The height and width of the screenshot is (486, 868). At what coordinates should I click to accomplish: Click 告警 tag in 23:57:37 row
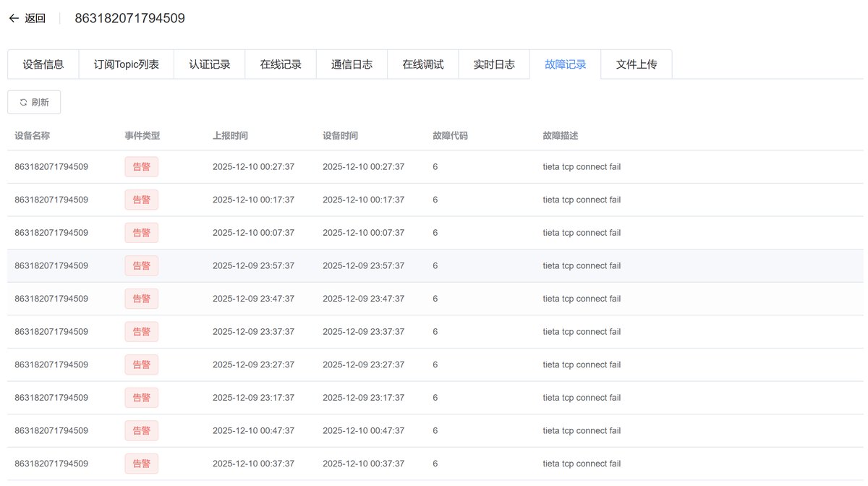pos(141,266)
